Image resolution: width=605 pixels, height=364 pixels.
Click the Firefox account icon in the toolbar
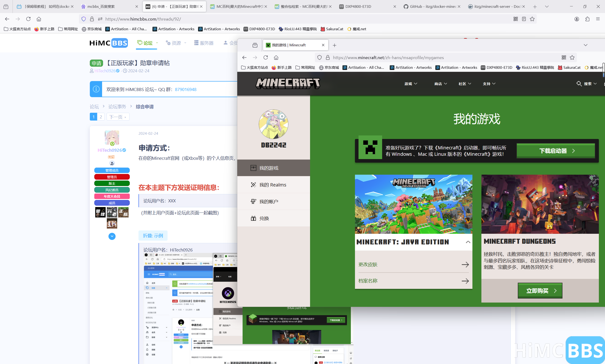click(577, 19)
